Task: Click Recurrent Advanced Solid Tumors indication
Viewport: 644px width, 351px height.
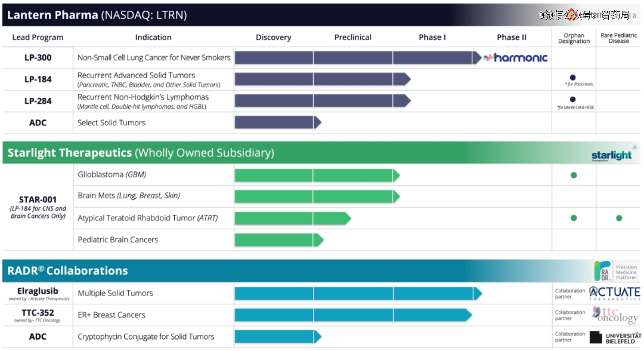Action: 137,75
